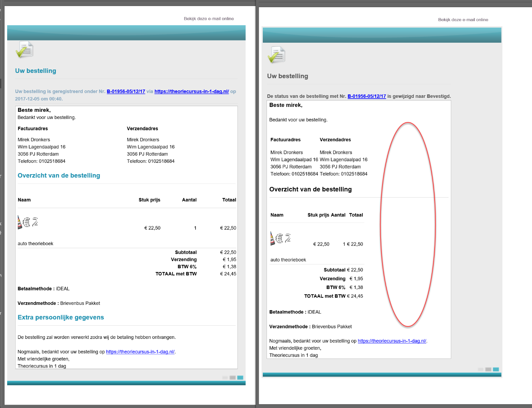Click the 'Totaal' column header in right email
The height and width of the screenshot is (408, 532).
pyautogui.click(x=356, y=215)
